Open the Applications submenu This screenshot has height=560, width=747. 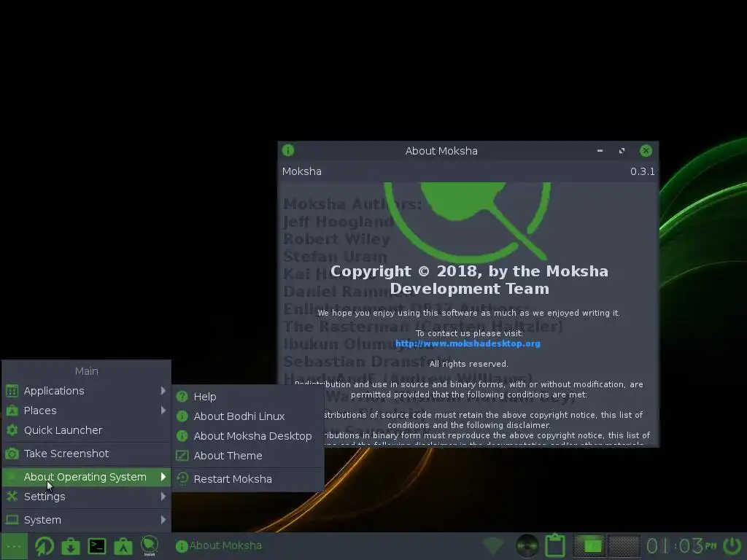point(86,391)
